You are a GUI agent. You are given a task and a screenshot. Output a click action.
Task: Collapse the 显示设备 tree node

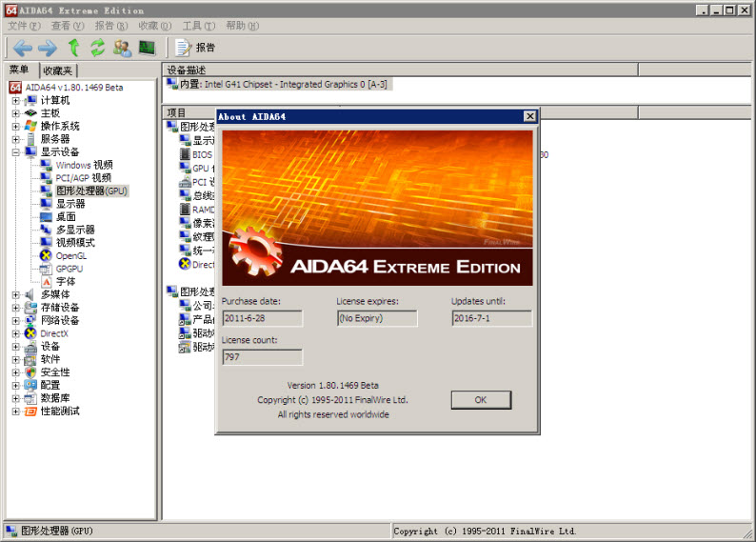coord(15,152)
